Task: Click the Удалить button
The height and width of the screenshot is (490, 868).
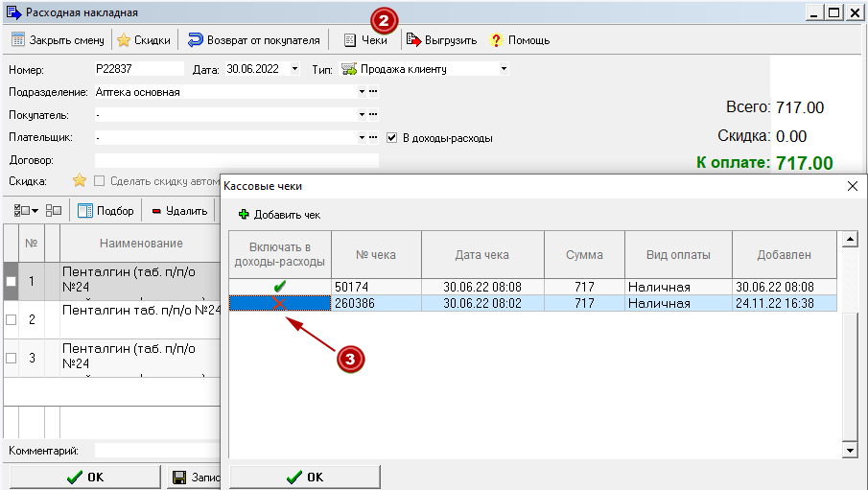Action: point(179,210)
